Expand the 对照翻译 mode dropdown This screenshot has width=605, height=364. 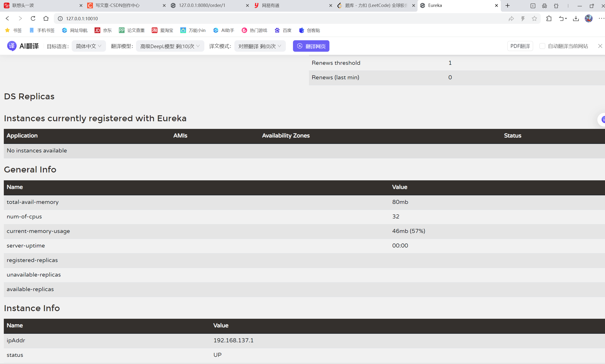click(x=260, y=46)
